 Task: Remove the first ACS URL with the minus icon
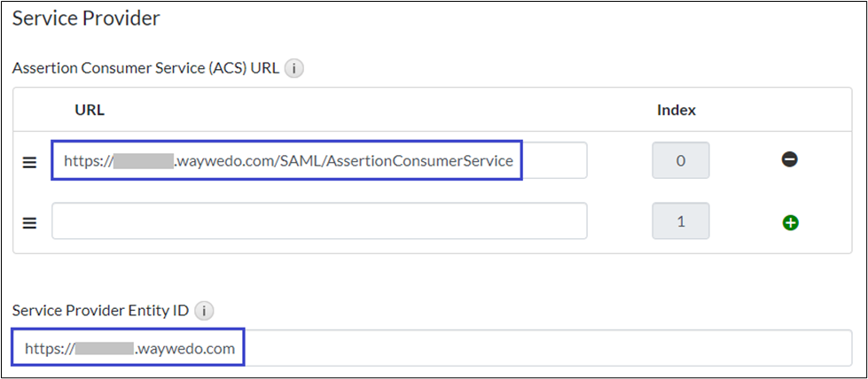pyautogui.click(x=790, y=160)
